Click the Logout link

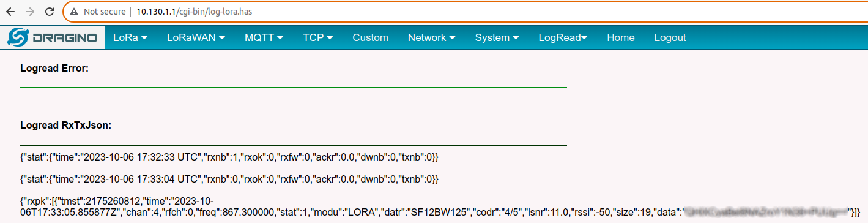coord(670,37)
